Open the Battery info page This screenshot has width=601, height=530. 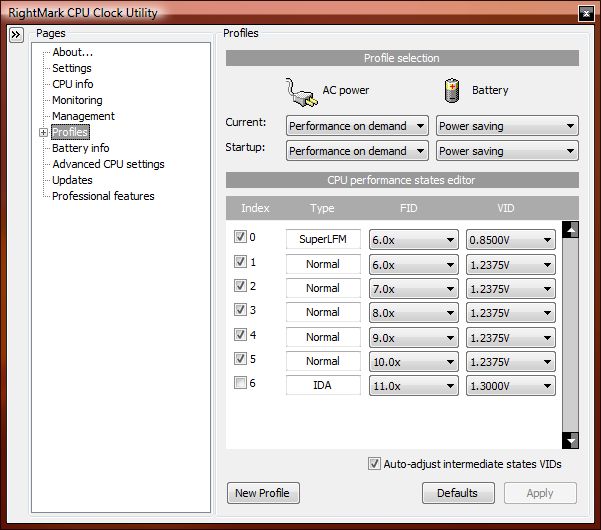click(80, 148)
